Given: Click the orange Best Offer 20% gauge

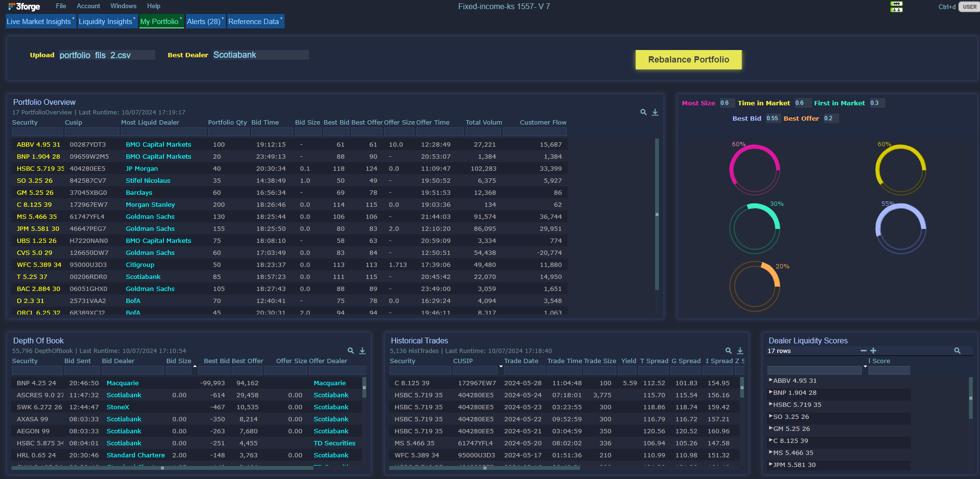Looking at the screenshot, I should click(755, 286).
